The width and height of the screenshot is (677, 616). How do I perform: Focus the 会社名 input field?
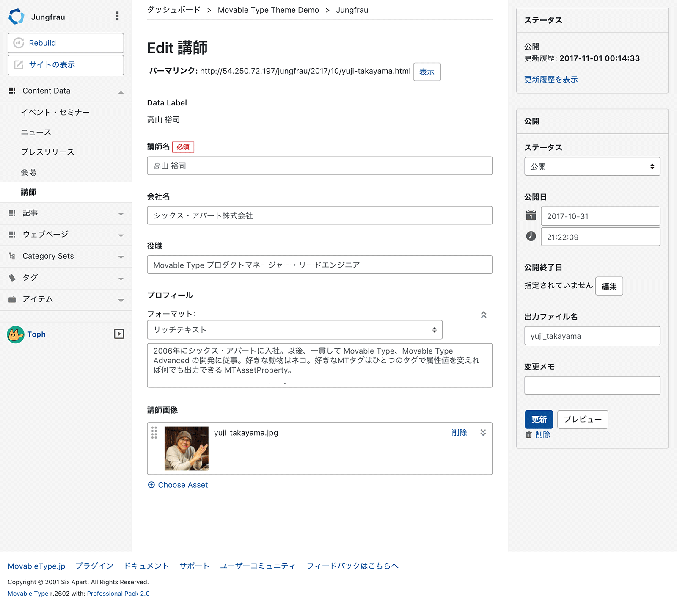pyautogui.click(x=319, y=215)
